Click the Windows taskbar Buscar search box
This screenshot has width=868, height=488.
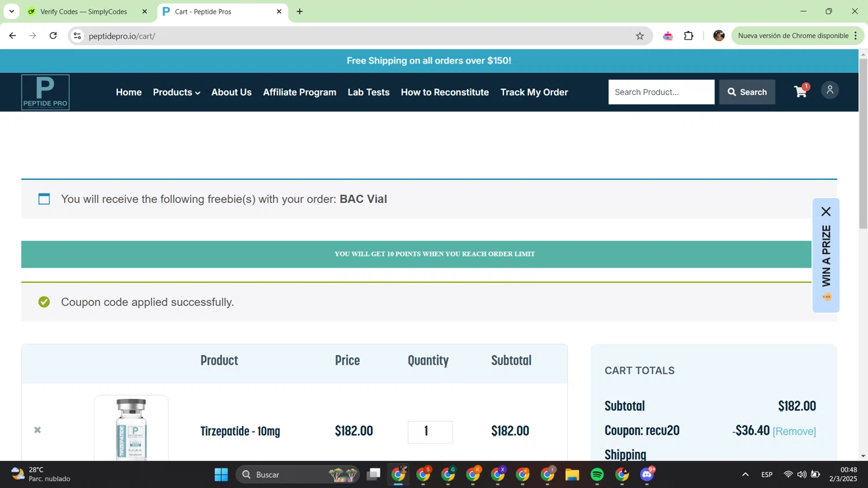pos(297,475)
